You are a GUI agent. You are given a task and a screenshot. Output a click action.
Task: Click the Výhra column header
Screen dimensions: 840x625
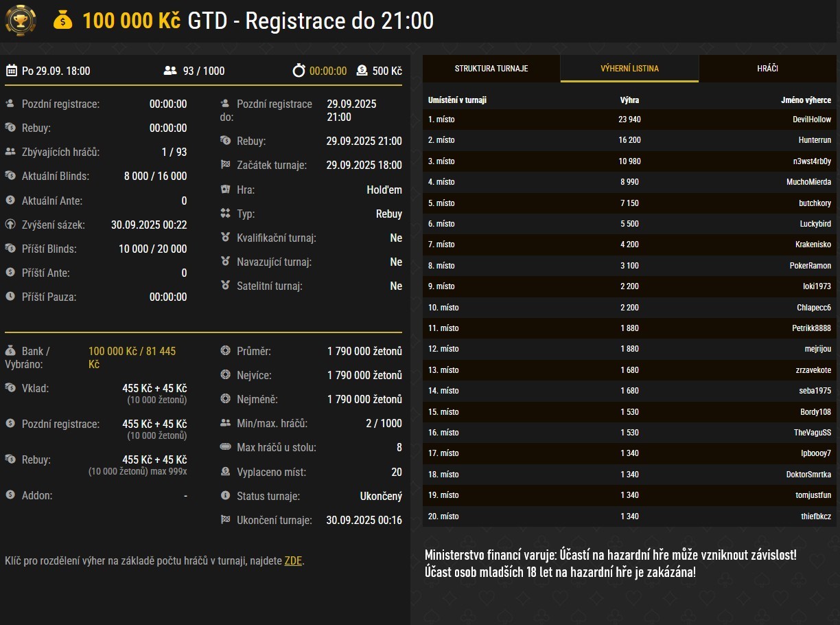click(629, 100)
